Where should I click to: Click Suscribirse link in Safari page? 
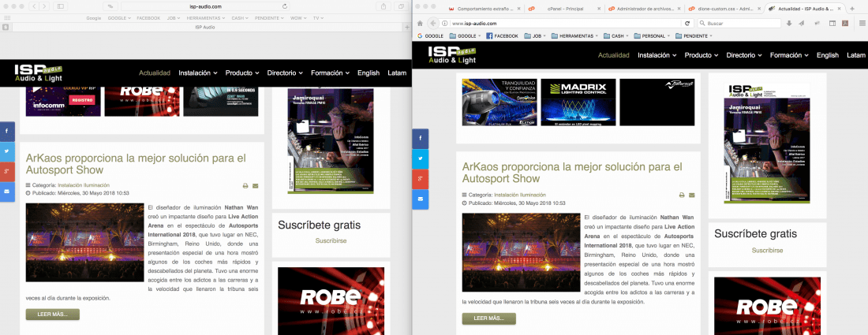pos(331,241)
